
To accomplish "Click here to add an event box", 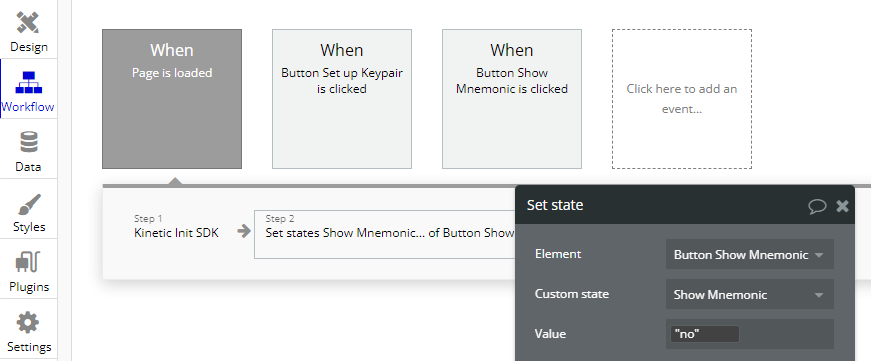I will tap(682, 99).
